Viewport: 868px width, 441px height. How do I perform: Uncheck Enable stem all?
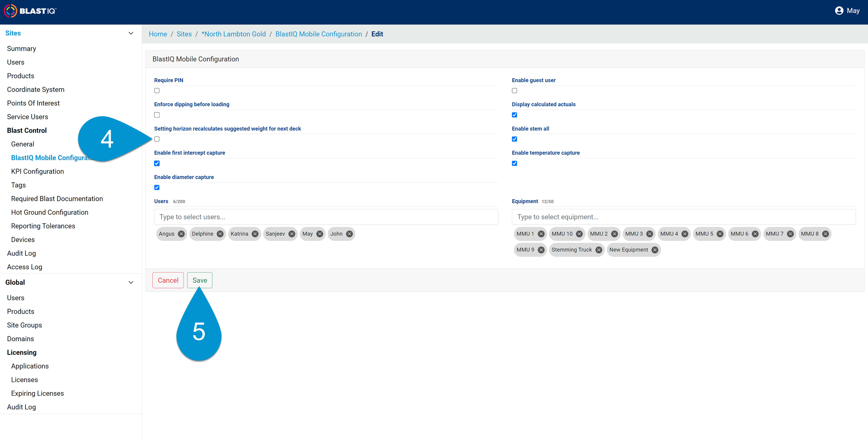click(x=514, y=139)
